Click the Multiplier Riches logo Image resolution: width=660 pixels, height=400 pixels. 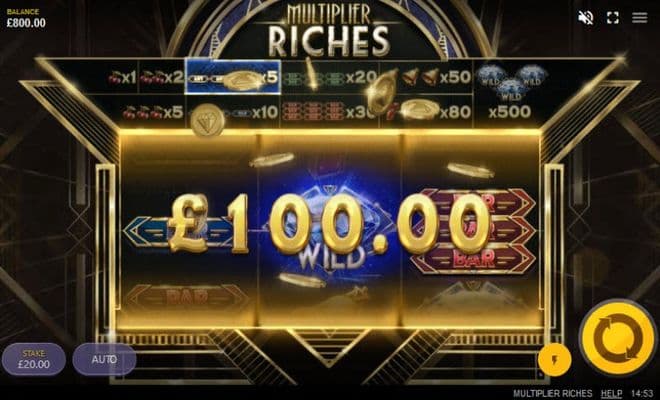coord(329,31)
